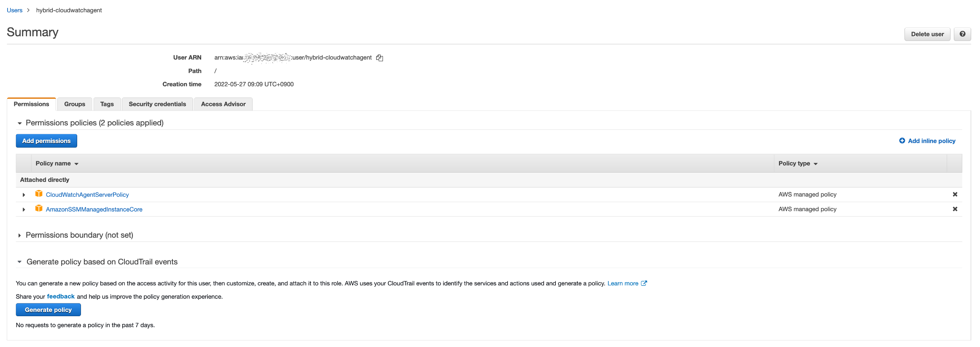Click the plus icon beside Add inline policy
This screenshot has height=347, width=980.
(x=902, y=141)
